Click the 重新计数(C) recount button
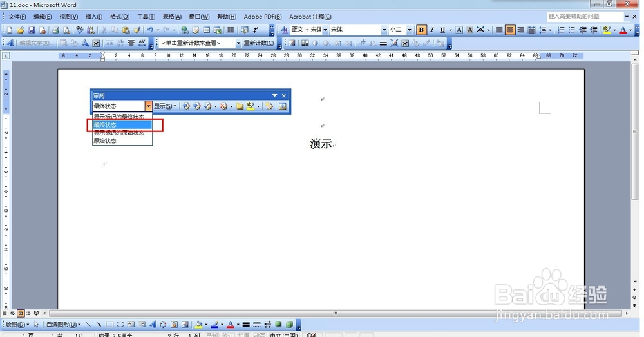644x337 pixels. point(259,43)
